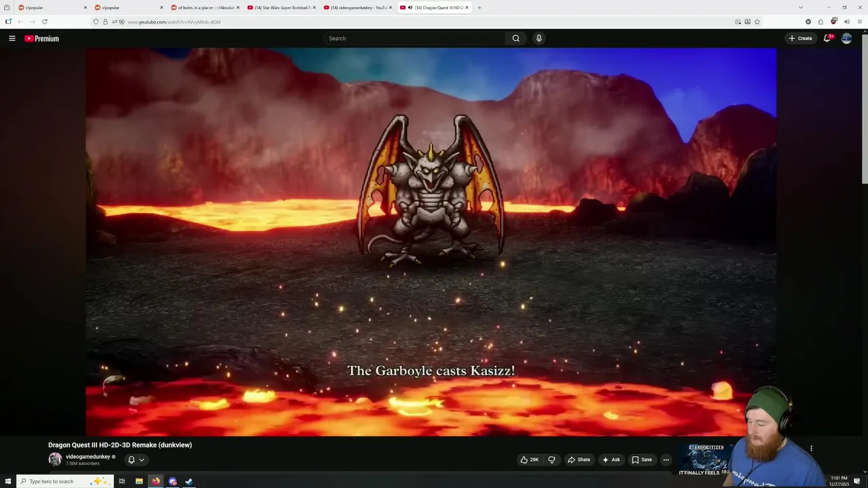Expand the list all tabs chevron

(800, 7)
